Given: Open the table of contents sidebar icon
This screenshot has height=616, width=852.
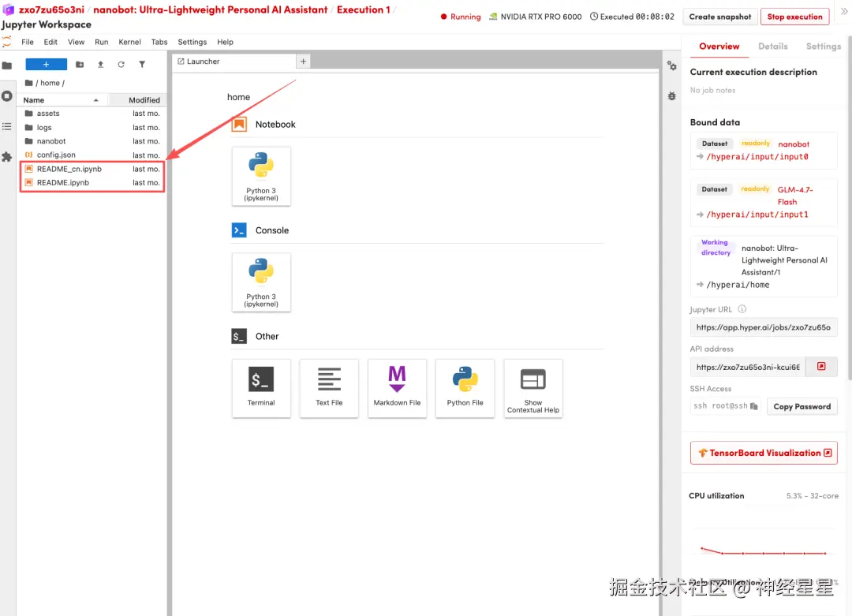Looking at the screenshot, I should point(7,126).
